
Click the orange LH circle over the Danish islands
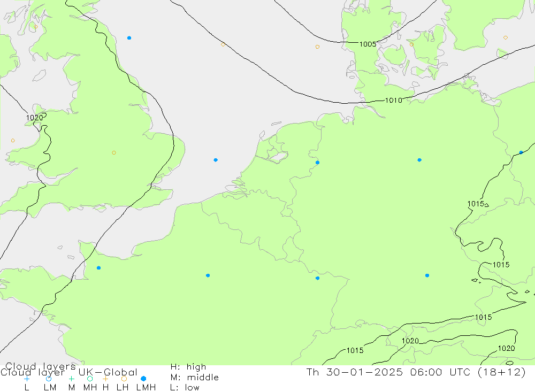411,45
